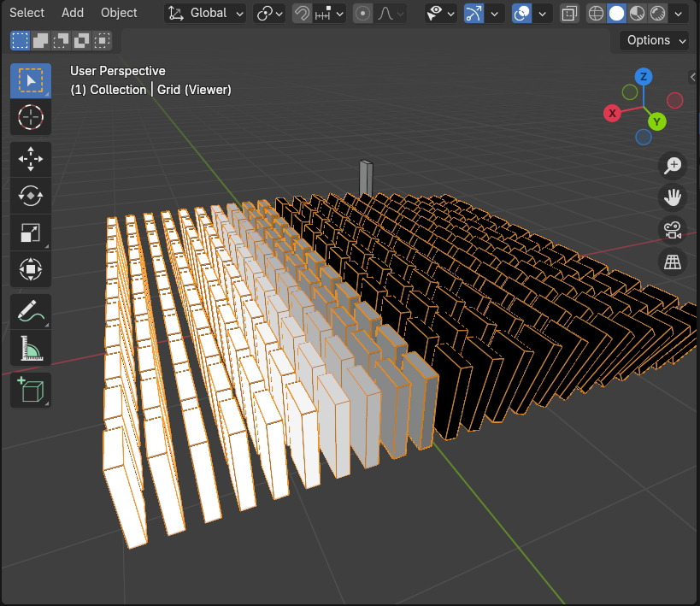700x606 pixels.
Task: Switch to material preview shading
Action: click(637, 14)
